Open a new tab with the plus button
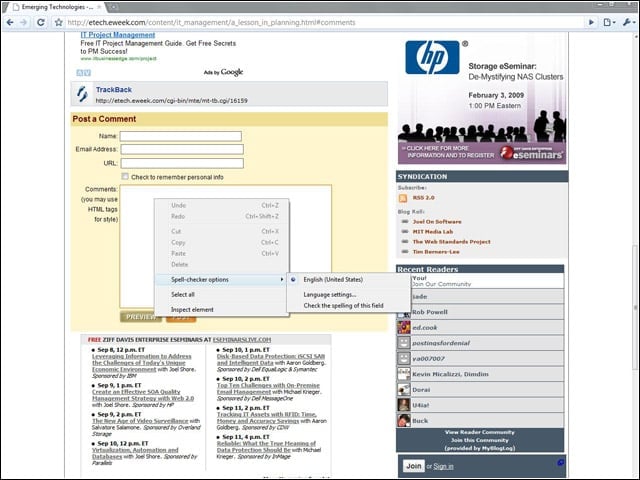Image resolution: width=640 pixels, height=480 pixels. 114,7
